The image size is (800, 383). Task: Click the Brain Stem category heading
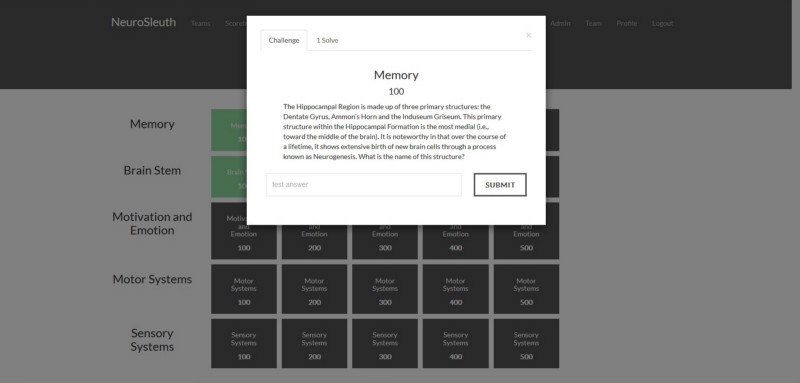point(152,170)
